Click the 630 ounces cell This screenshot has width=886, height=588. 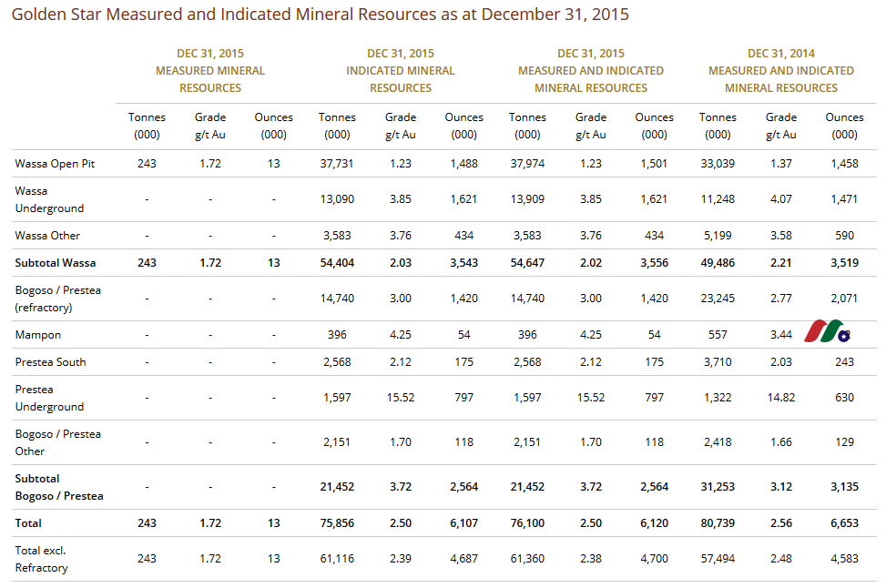(844, 398)
